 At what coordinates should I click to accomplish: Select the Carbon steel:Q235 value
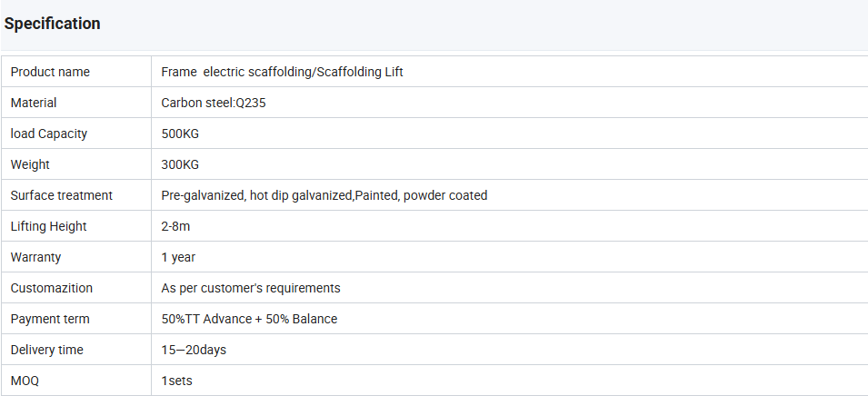coord(214,103)
